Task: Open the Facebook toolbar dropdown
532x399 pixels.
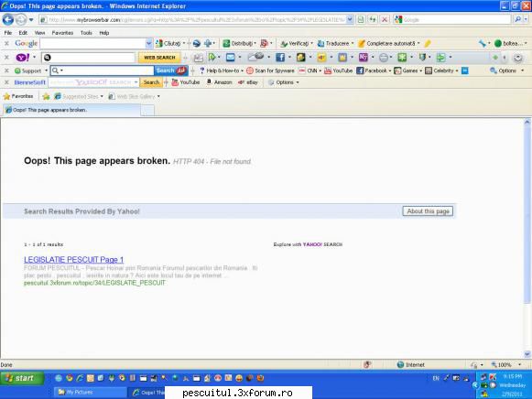Action: coord(374,70)
